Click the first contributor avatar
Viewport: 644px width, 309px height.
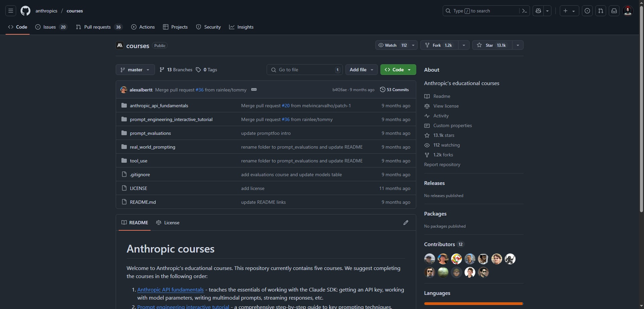pyautogui.click(x=429, y=259)
